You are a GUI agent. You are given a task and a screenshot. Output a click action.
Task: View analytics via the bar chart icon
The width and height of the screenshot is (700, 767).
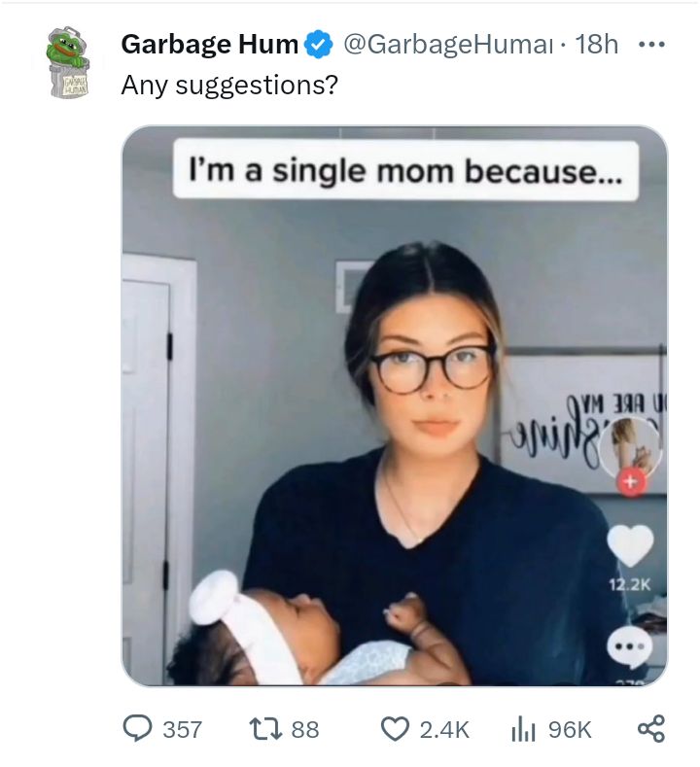[523, 728]
